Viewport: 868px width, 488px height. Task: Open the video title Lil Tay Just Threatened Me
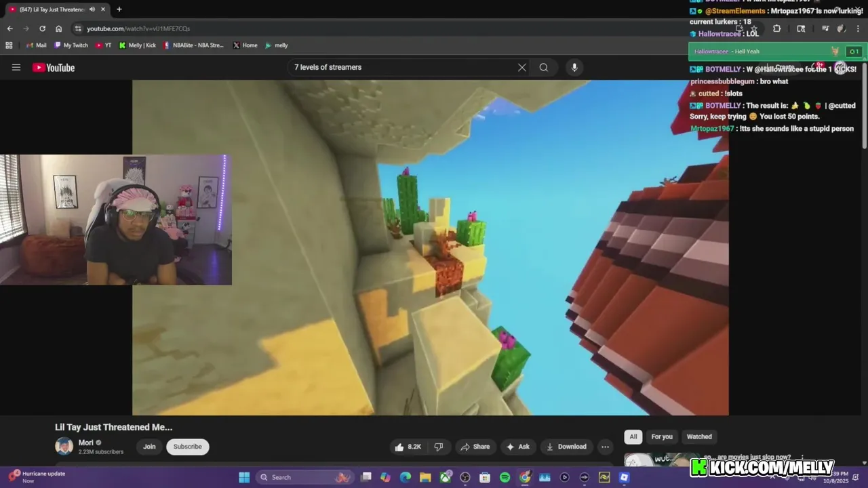click(x=114, y=427)
